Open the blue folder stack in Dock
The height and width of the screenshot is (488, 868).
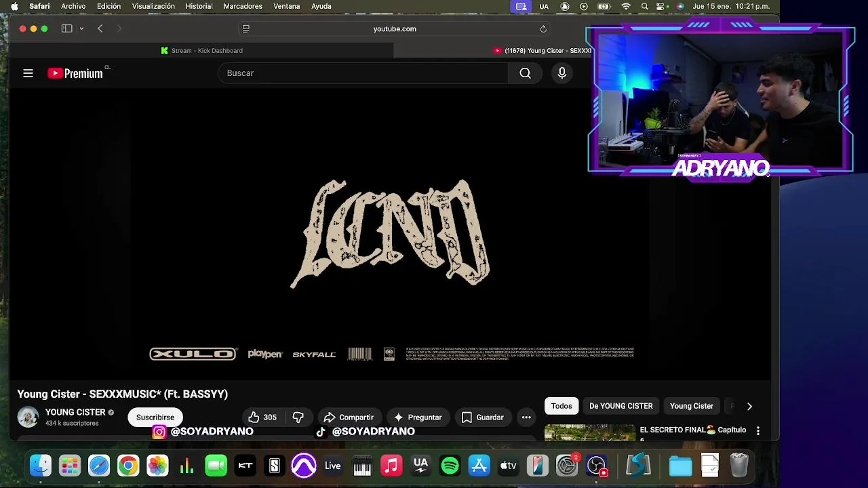tap(680, 466)
